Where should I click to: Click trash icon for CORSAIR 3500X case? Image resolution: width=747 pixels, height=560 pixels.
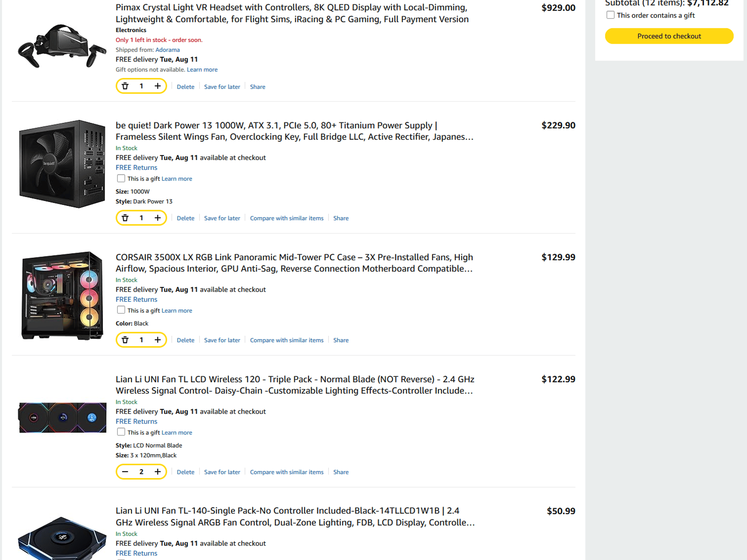[125, 340]
